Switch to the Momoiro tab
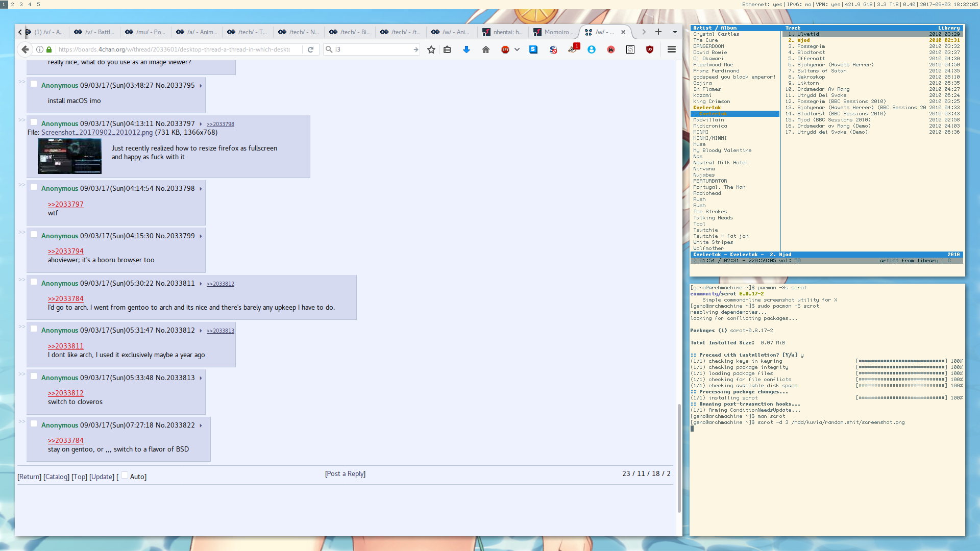The image size is (980, 551). [554, 32]
